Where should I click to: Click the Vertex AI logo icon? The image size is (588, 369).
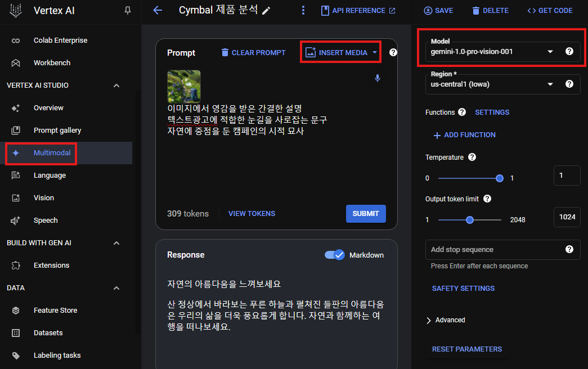coord(15,11)
